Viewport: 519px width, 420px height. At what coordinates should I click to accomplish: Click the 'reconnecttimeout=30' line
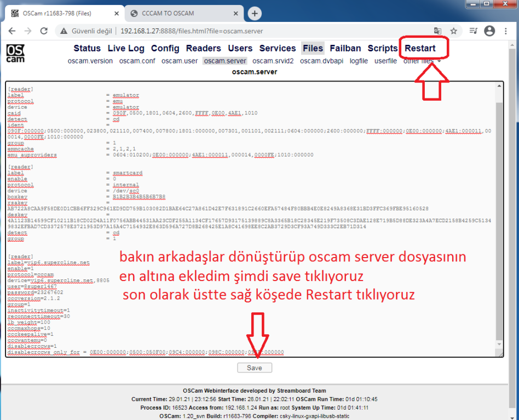[39, 317]
